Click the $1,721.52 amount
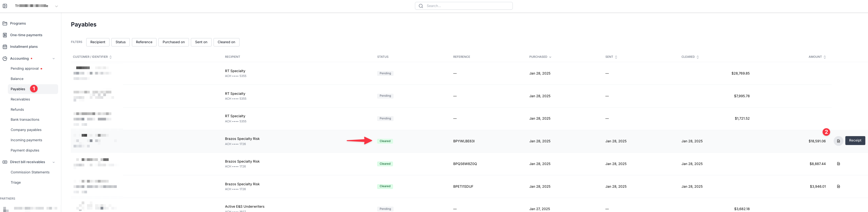Image resolution: width=868 pixels, height=212 pixels. [742, 119]
